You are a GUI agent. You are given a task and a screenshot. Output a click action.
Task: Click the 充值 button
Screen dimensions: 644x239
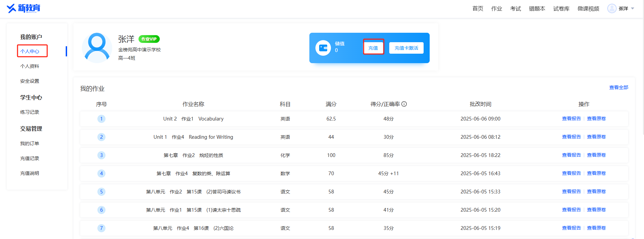click(373, 48)
